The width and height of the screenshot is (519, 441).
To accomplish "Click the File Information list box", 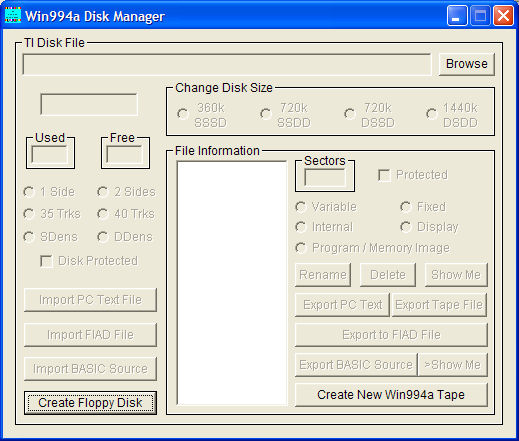I will [x=232, y=283].
